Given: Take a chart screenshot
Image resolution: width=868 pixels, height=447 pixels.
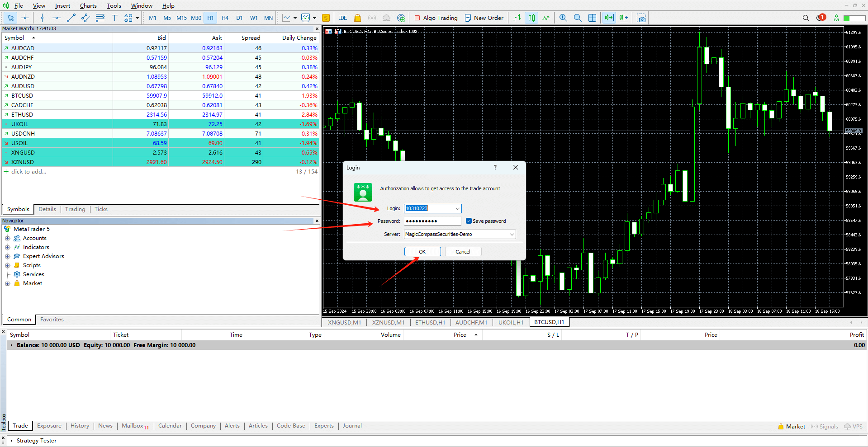Looking at the screenshot, I should (641, 18).
